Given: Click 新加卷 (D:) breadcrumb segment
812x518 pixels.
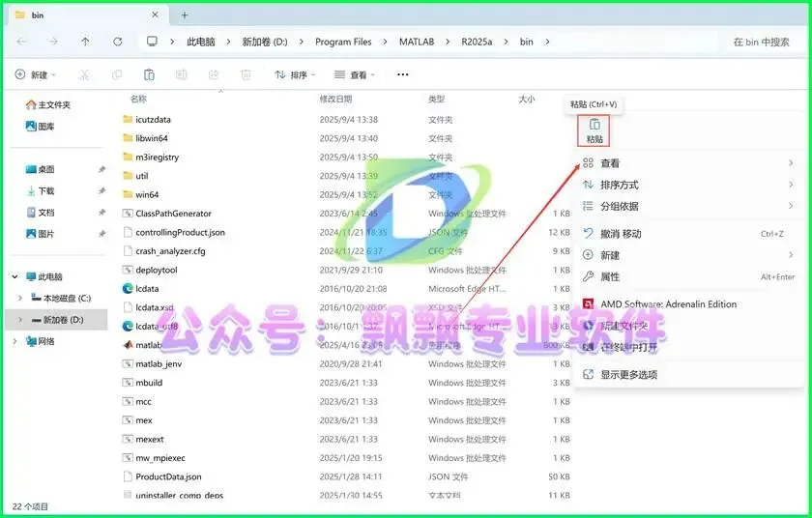Looking at the screenshot, I should click(265, 42).
